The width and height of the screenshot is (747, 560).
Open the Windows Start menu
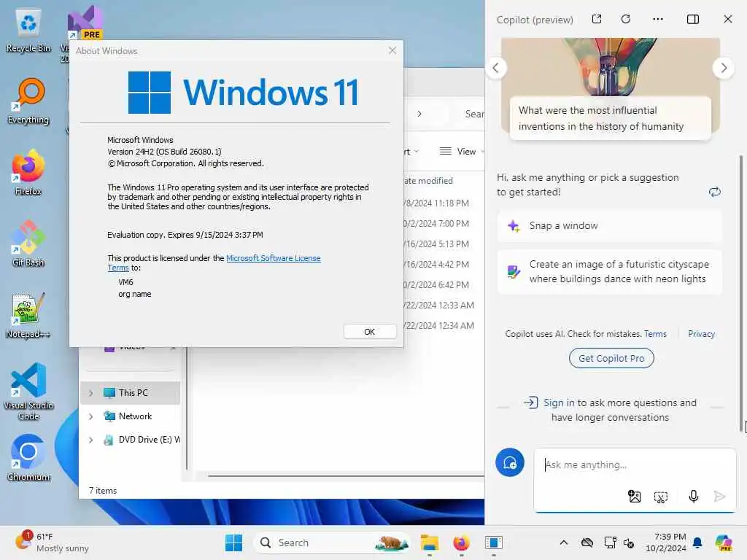pos(233,542)
